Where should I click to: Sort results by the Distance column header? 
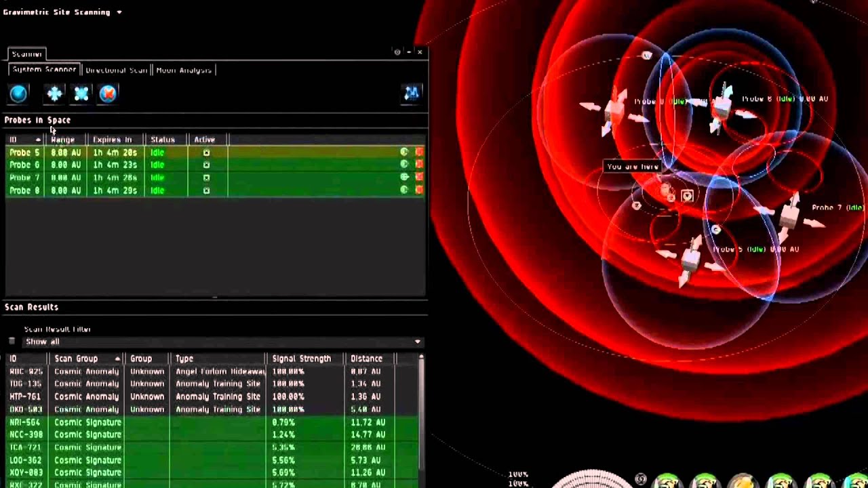pos(369,359)
